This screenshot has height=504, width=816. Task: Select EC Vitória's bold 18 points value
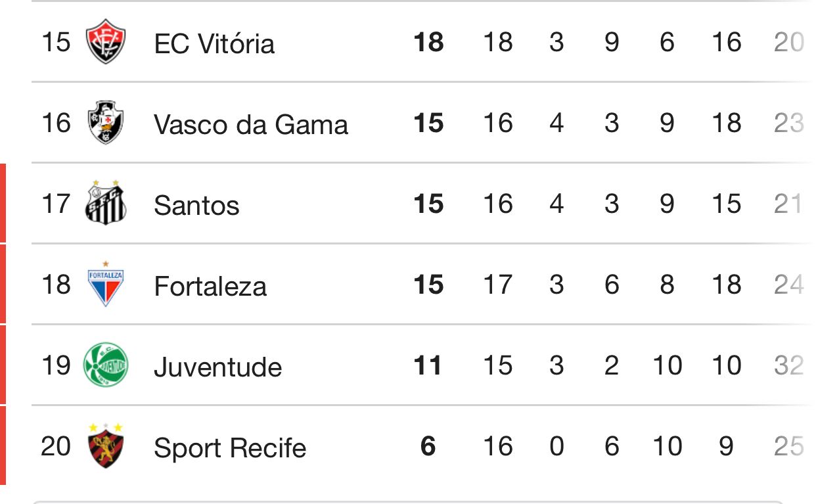point(429,42)
